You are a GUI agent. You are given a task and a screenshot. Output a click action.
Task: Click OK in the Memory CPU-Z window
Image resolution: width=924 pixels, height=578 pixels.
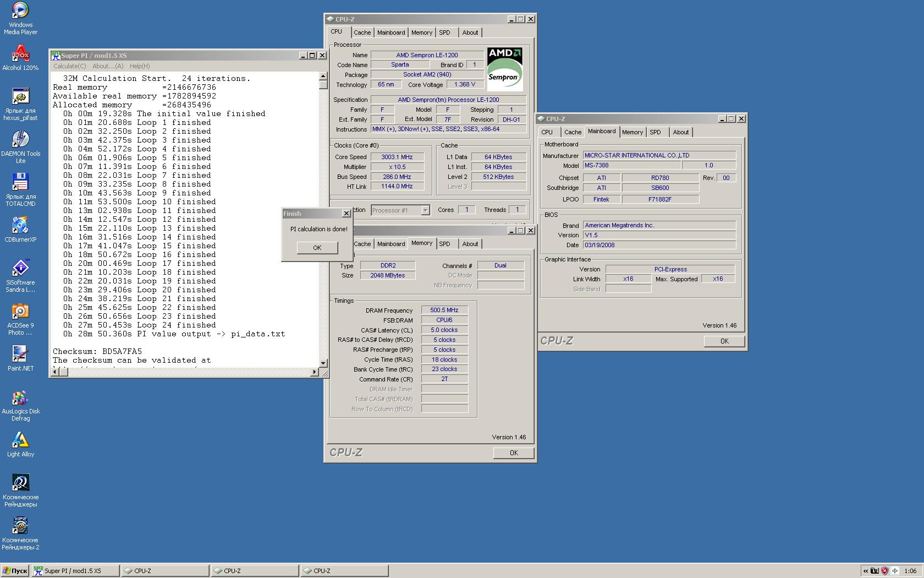point(514,453)
